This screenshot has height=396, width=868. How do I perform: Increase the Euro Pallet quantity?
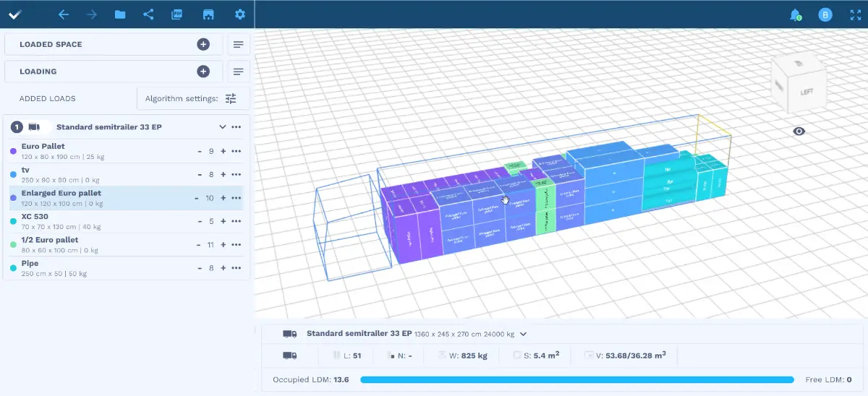(224, 152)
